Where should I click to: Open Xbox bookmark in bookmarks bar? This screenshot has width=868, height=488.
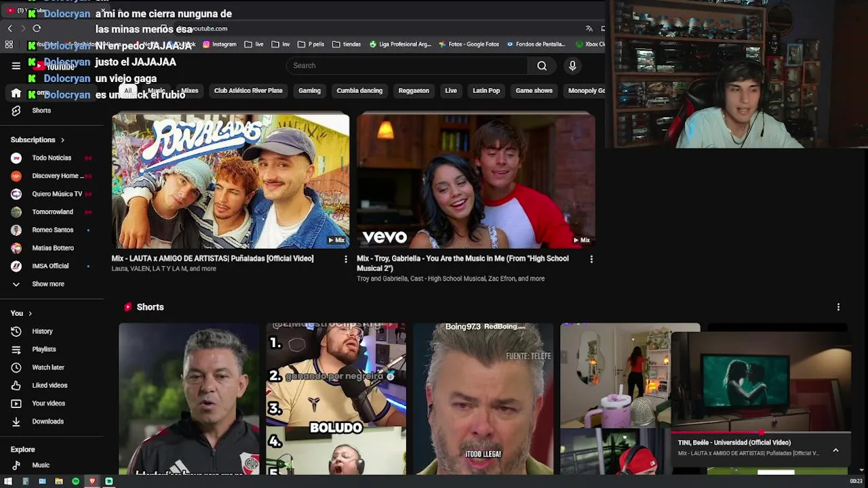point(590,44)
